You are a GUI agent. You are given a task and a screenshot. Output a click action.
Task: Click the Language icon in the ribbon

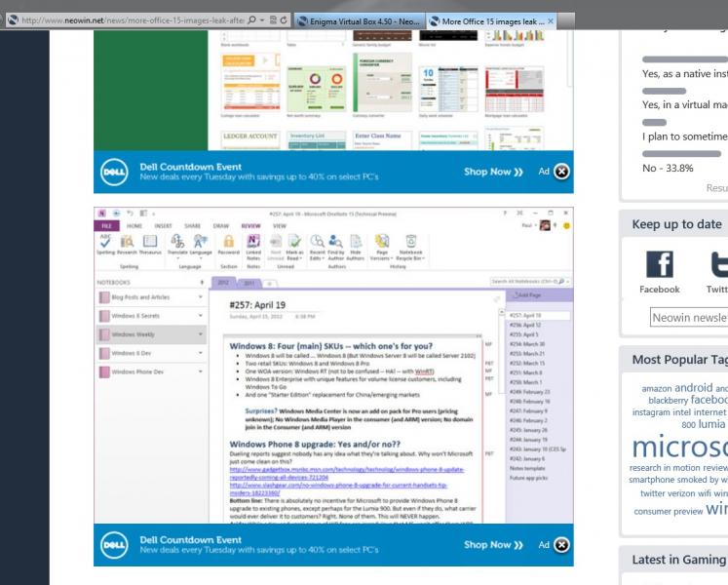coord(201,241)
